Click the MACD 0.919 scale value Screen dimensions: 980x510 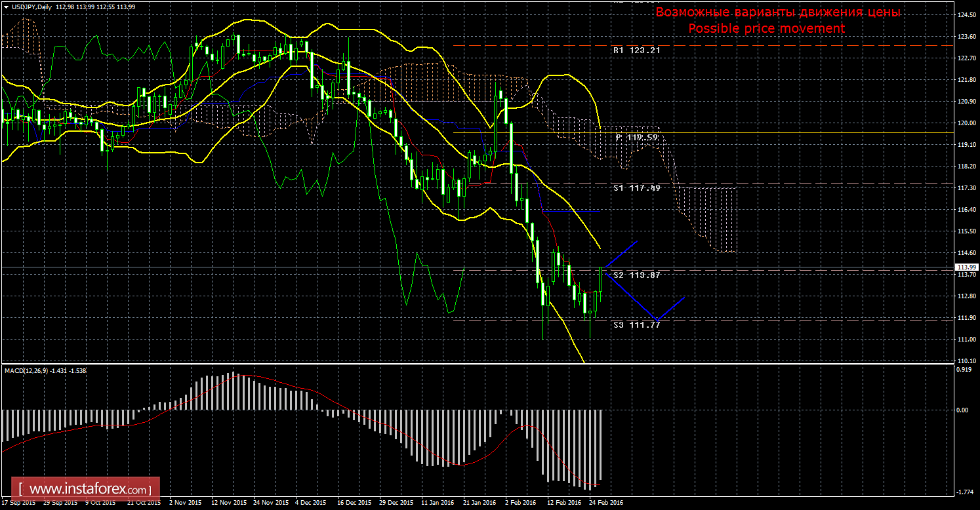tap(963, 370)
